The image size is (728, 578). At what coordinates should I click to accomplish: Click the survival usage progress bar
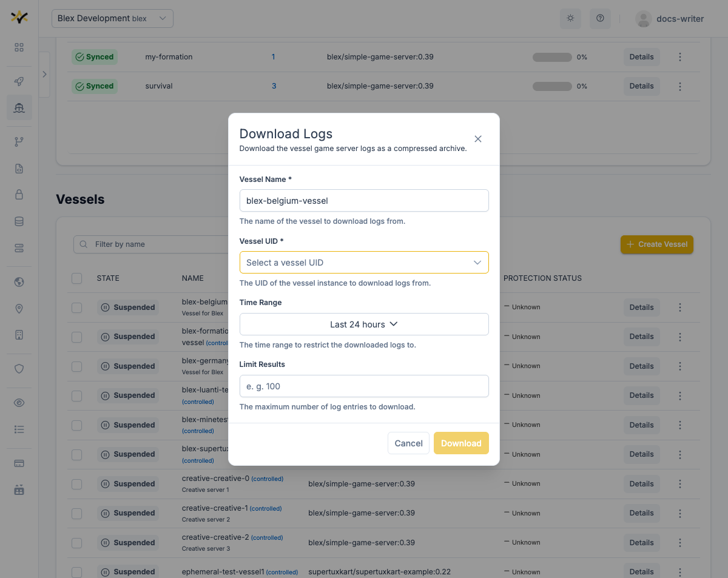(x=552, y=86)
